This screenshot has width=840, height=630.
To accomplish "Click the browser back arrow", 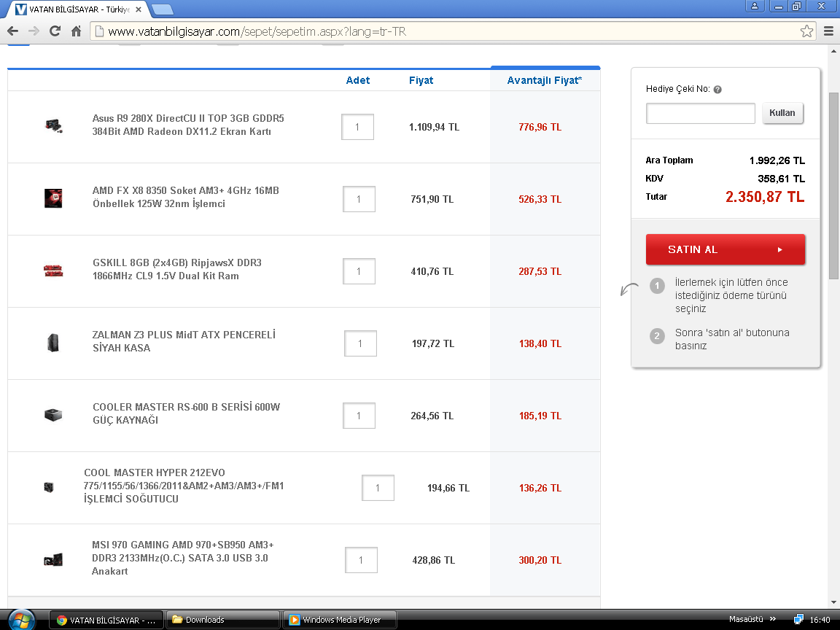I will click(12, 31).
